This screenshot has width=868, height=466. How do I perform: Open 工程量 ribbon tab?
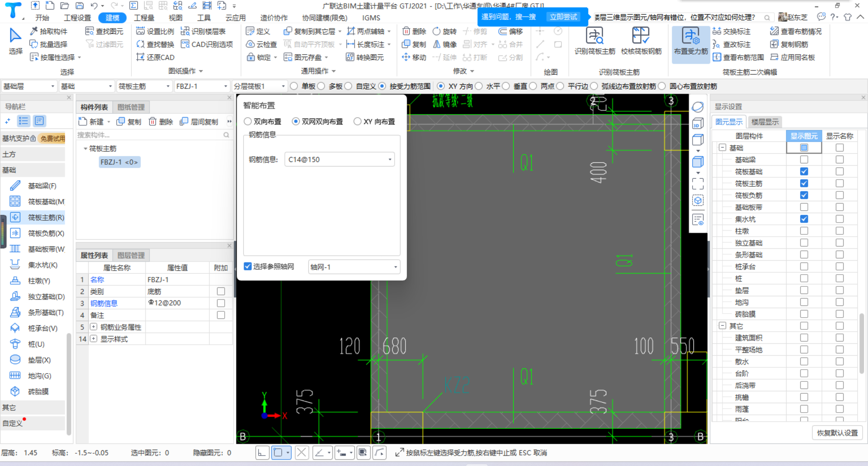click(x=144, y=18)
